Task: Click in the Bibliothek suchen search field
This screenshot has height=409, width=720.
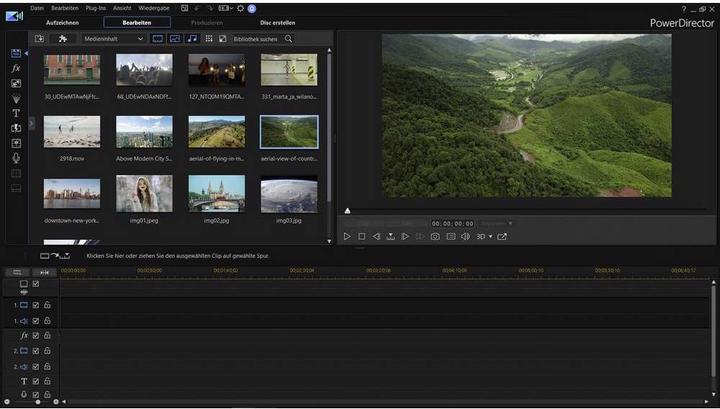Action: (255, 39)
